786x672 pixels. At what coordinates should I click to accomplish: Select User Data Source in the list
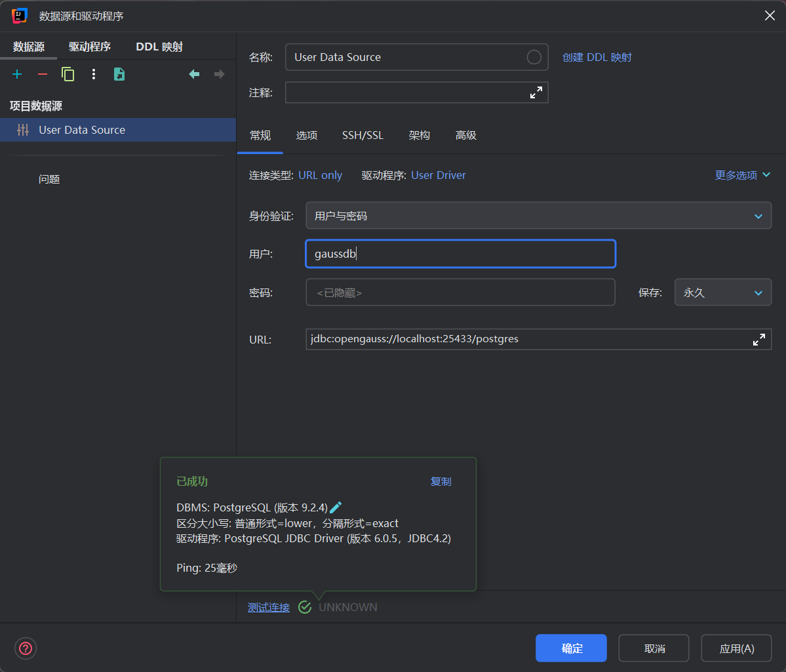(118, 130)
